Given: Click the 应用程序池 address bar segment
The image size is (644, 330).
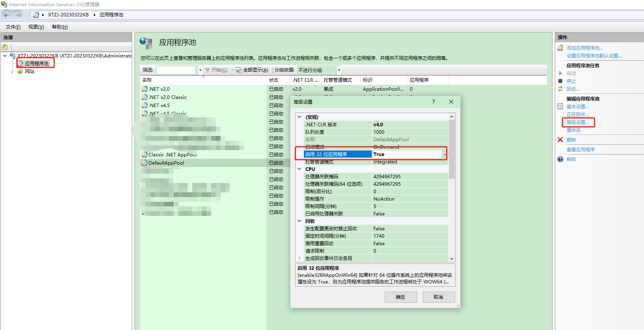Looking at the screenshot, I should click(x=111, y=15).
